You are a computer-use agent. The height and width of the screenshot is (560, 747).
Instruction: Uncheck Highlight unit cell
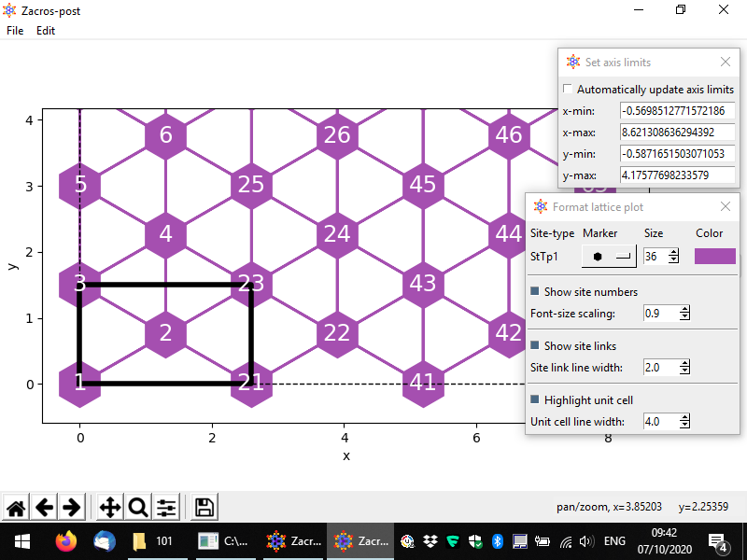click(x=535, y=400)
